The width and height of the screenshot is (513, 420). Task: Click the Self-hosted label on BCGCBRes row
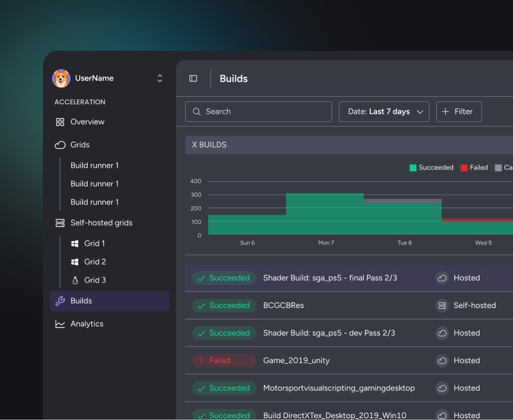[x=474, y=306]
